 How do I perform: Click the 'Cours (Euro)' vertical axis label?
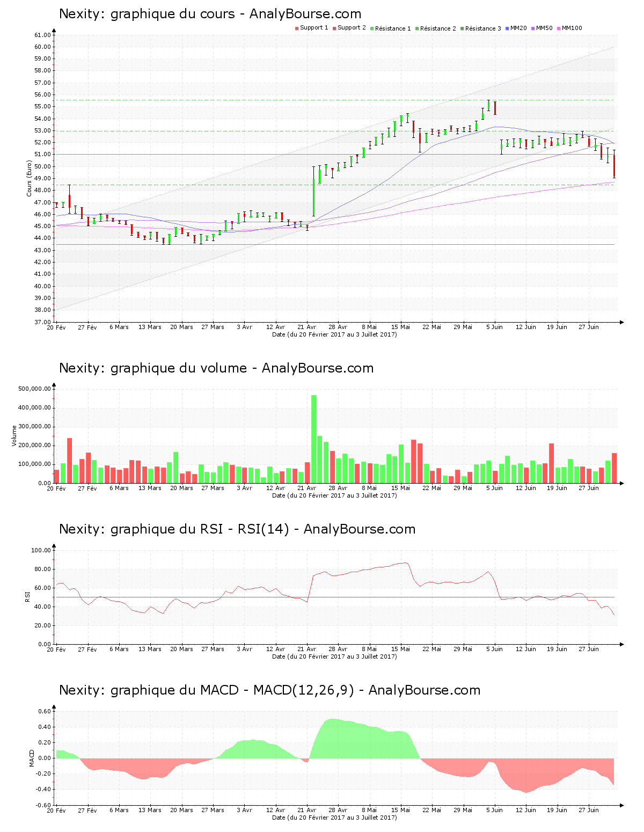[29, 179]
